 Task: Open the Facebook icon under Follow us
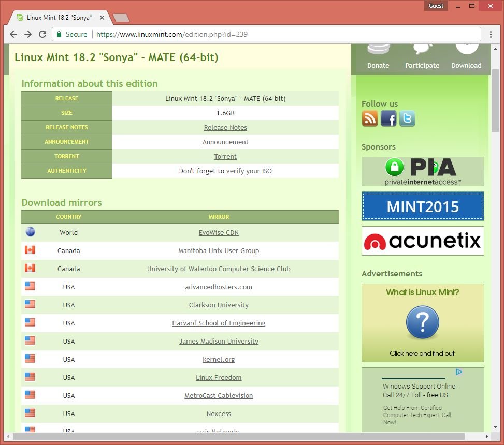click(x=388, y=118)
